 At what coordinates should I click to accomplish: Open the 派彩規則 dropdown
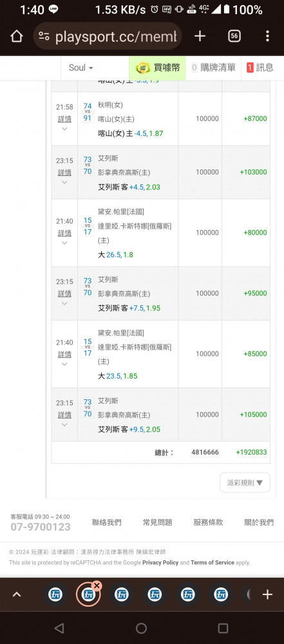(x=245, y=482)
